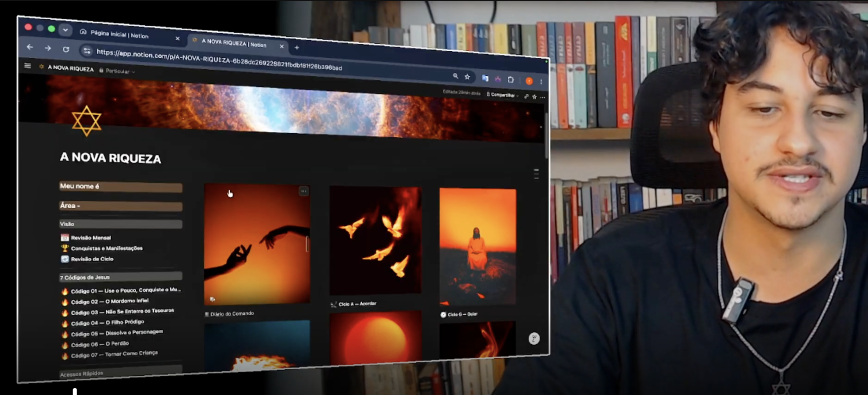The image size is (868, 395).
Task: Open the table of contents lines icon
Action: tap(536, 174)
